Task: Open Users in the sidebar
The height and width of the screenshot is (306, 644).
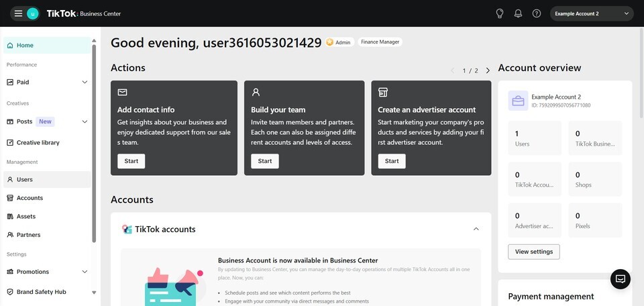Action: [x=47, y=179]
